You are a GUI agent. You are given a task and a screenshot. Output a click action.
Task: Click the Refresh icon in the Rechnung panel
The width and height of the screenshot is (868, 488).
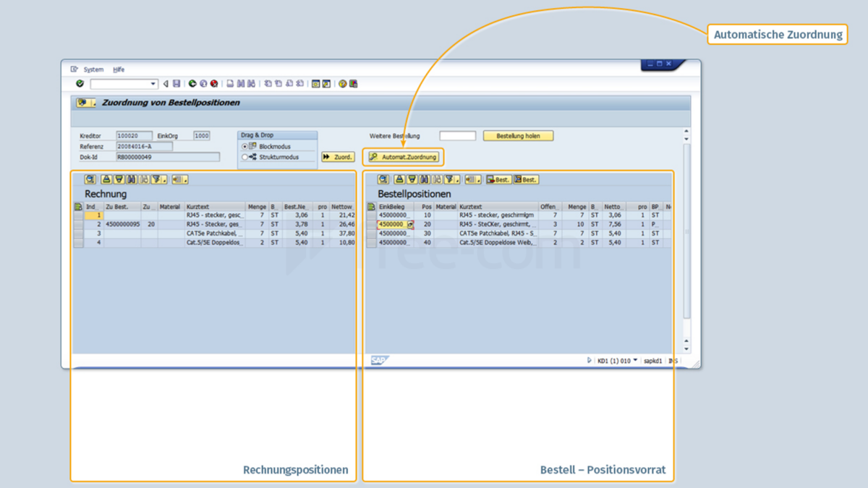coord(88,179)
